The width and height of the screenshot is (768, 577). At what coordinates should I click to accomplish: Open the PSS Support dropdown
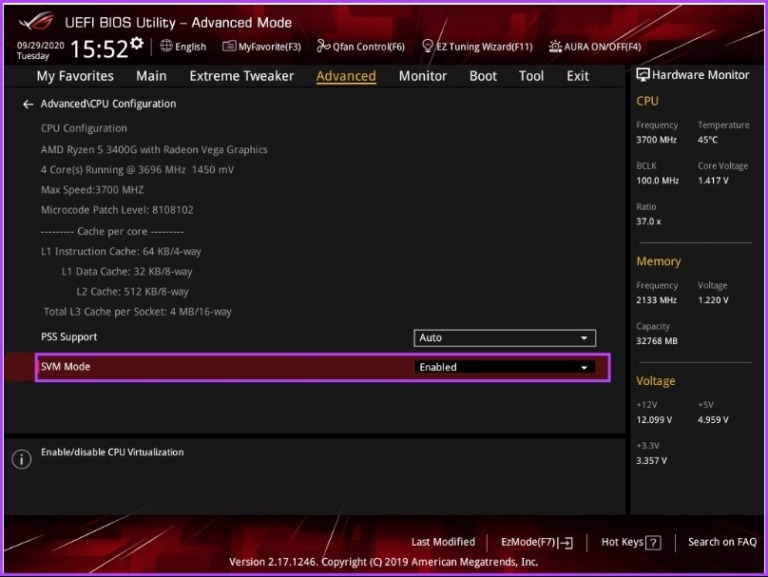pyautogui.click(x=504, y=338)
